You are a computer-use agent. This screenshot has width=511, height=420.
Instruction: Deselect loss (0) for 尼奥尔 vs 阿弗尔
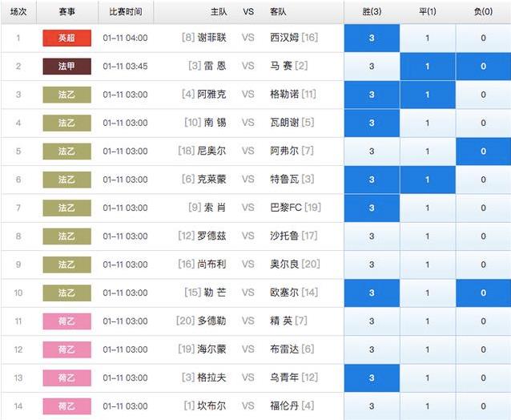pyautogui.click(x=483, y=151)
